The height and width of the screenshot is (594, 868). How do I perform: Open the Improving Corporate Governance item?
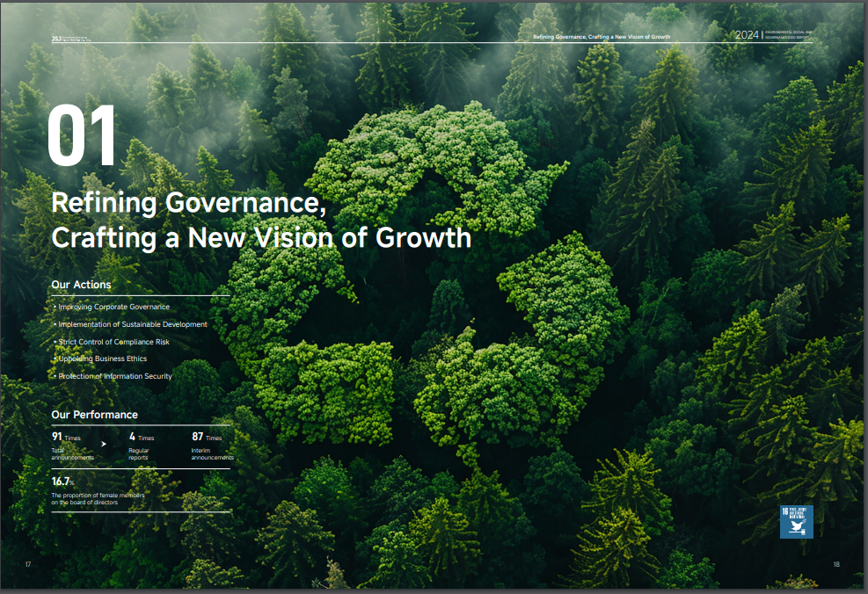113,308
